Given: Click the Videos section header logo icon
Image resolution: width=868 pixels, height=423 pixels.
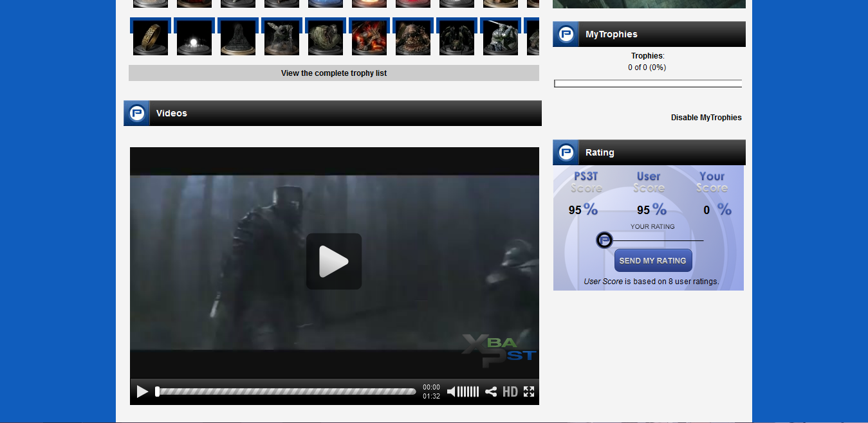Looking at the screenshot, I should click(136, 113).
